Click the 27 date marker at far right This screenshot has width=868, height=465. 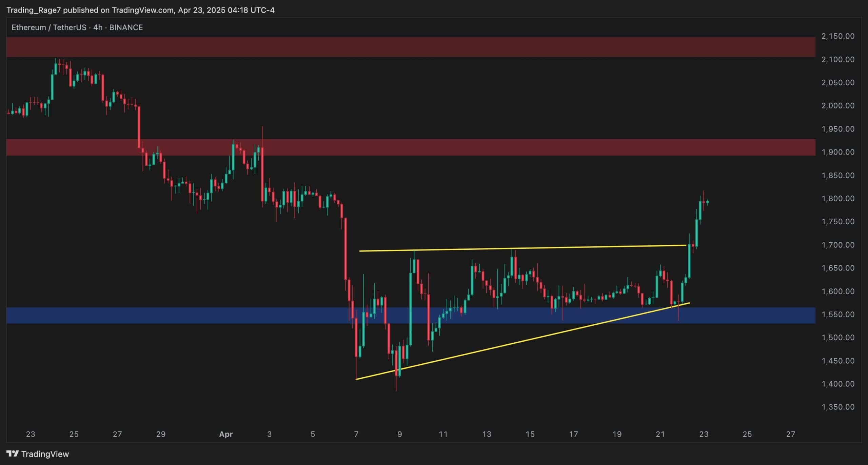790,434
